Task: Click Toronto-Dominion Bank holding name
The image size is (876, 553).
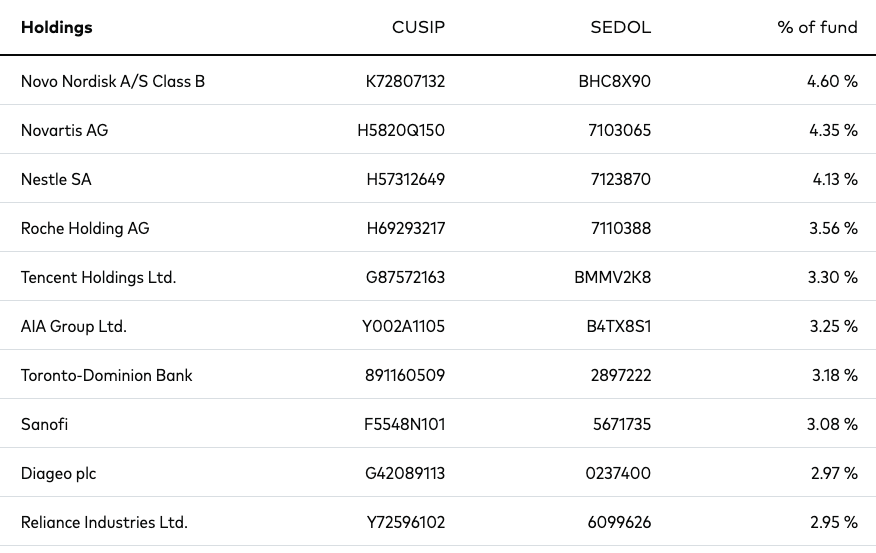Action: [106, 375]
